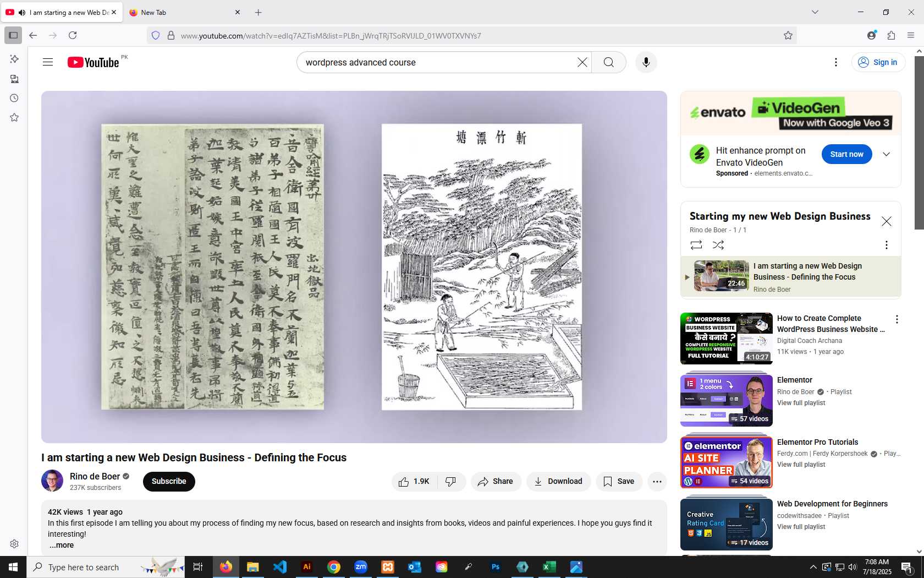
Task: Save video to playlist
Action: tap(619, 481)
